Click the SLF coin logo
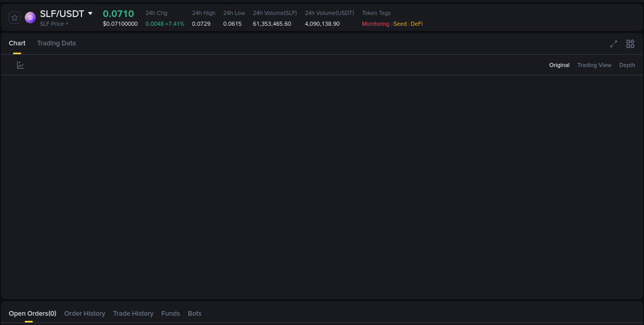This screenshot has width=644, height=325. coord(30,17)
